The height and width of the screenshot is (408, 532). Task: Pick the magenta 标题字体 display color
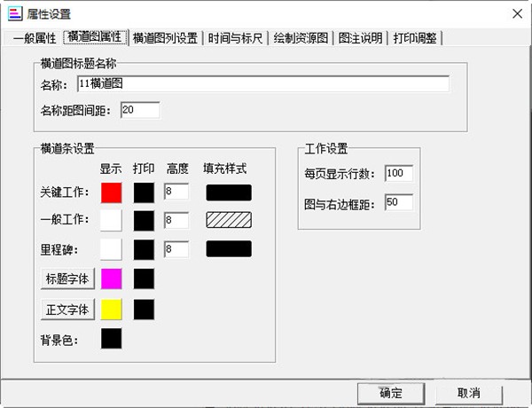point(112,279)
